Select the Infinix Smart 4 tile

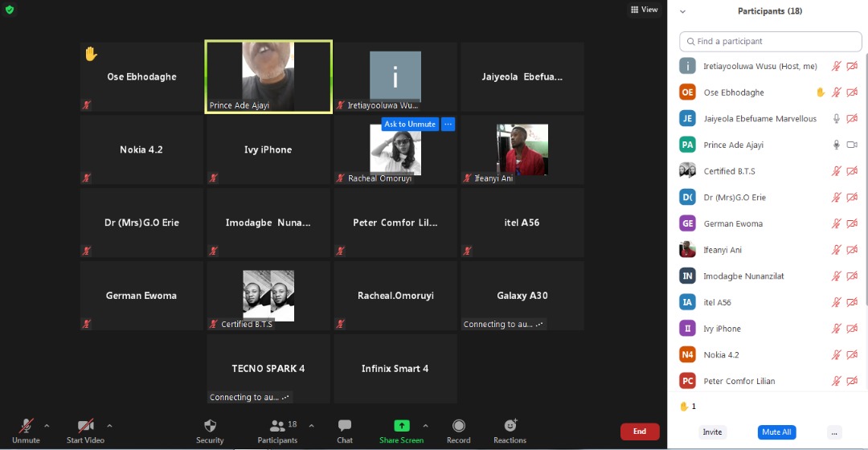tap(395, 369)
